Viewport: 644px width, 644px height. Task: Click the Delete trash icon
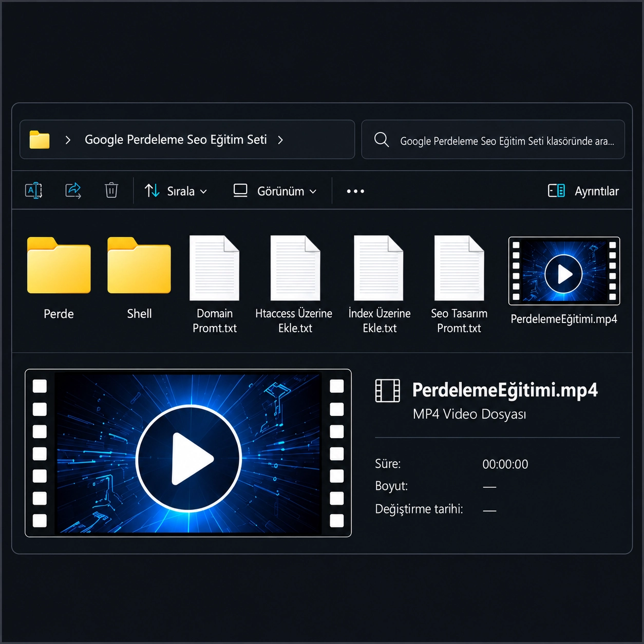[x=111, y=191]
